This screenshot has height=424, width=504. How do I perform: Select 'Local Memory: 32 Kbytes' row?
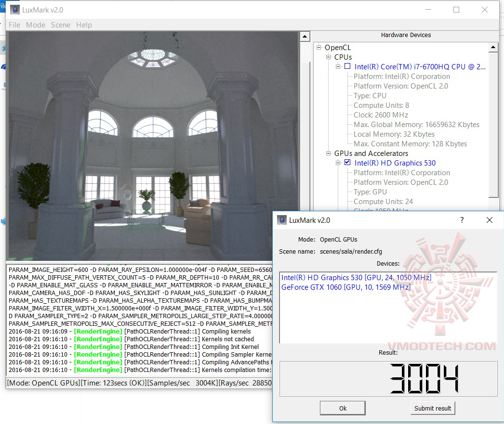(394, 134)
